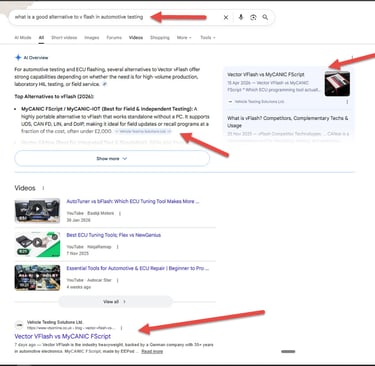Image resolution: width=375 pixels, height=366 pixels.
Task: Select the All results tab
Action: [x=41, y=38]
